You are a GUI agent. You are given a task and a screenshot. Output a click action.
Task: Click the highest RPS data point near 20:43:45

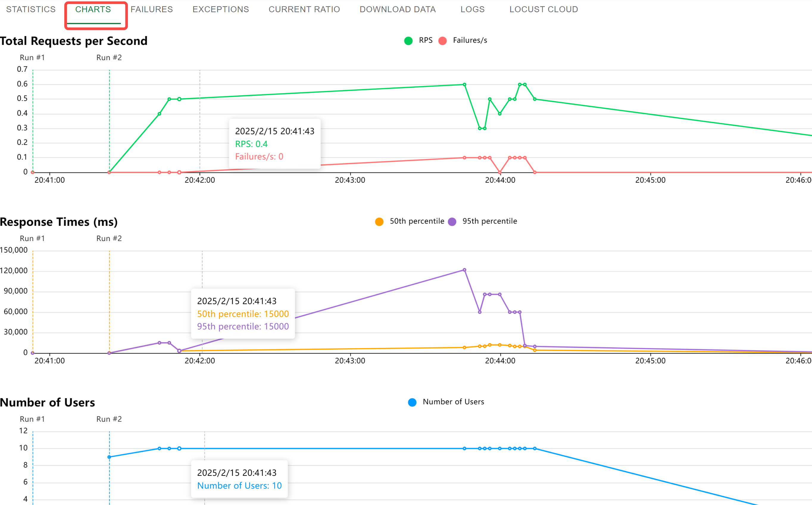click(464, 84)
